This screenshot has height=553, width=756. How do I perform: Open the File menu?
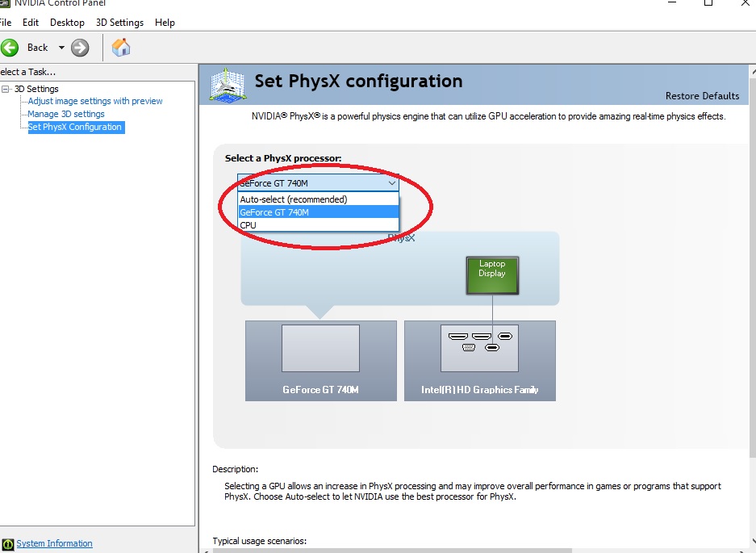click(x=6, y=23)
